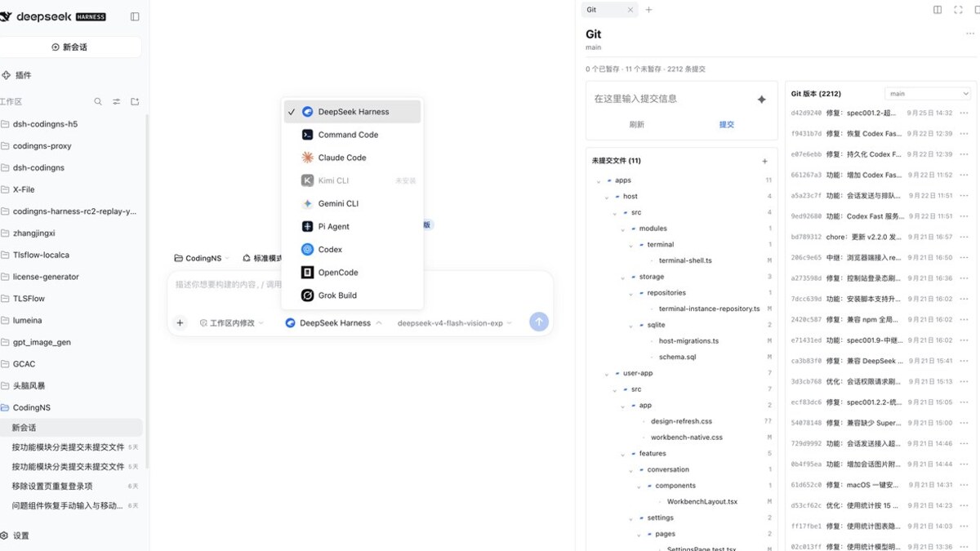Image resolution: width=980 pixels, height=551 pixels.
Task: Open the deepseek-v4-flash-vision-exp model dropdown
Action: [x=455, y=323]
